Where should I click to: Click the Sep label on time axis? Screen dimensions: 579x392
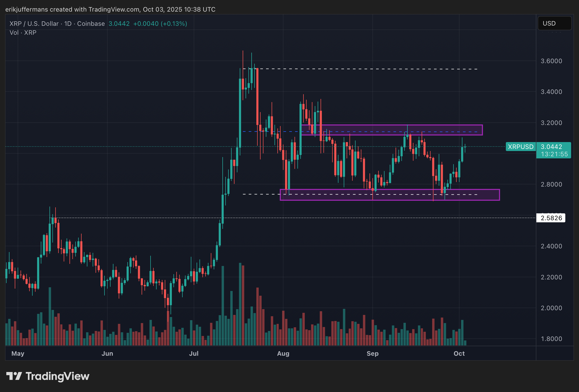(372, 354)
